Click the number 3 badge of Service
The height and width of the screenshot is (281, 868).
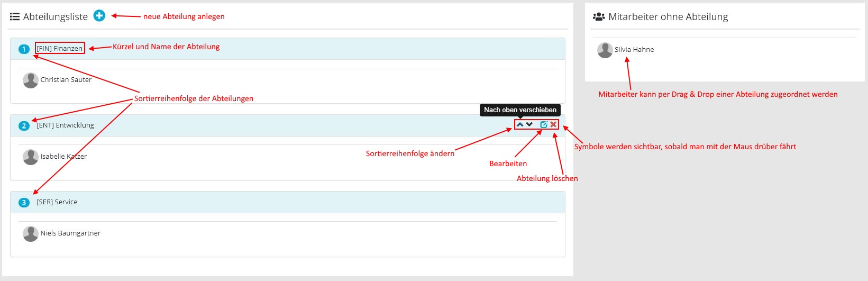[24, 203]
